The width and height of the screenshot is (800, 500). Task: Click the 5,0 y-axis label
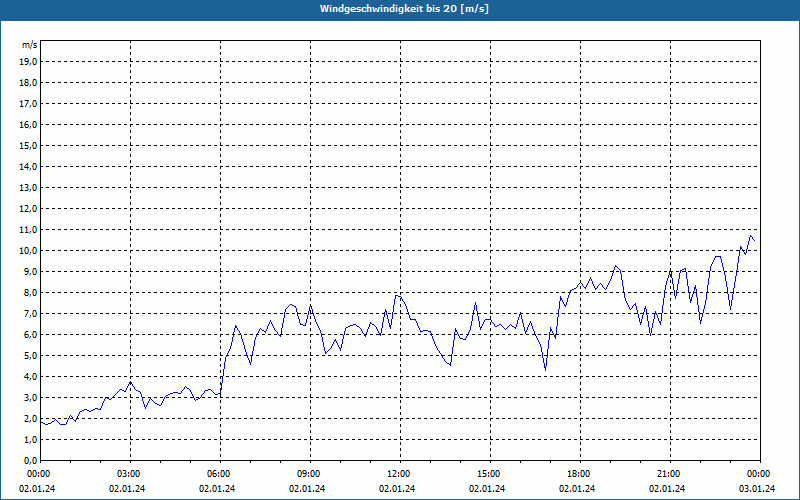(30, 356)
